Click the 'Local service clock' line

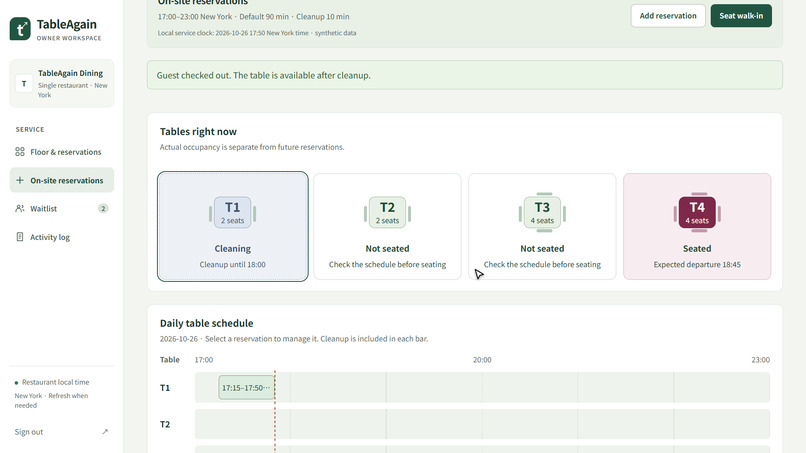(257, 33)
